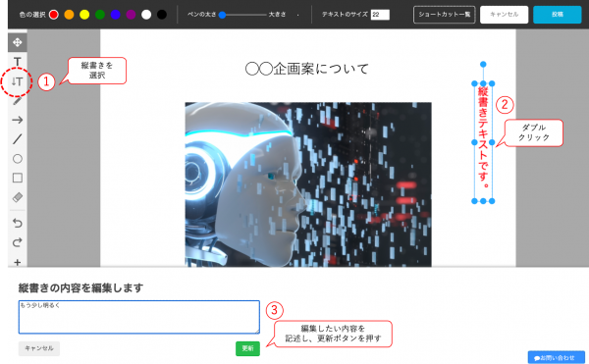This screenshot has height=364, width=589.
Task: Select the horizontal text T tool
Action: pyautogui.click(x=18, y=62)
